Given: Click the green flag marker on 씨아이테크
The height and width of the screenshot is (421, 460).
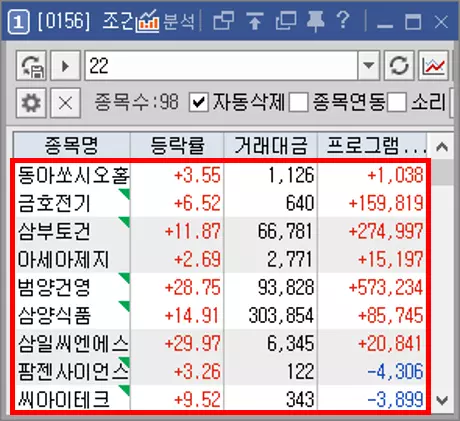Looking at the screenshot, I should click(125, 390).
